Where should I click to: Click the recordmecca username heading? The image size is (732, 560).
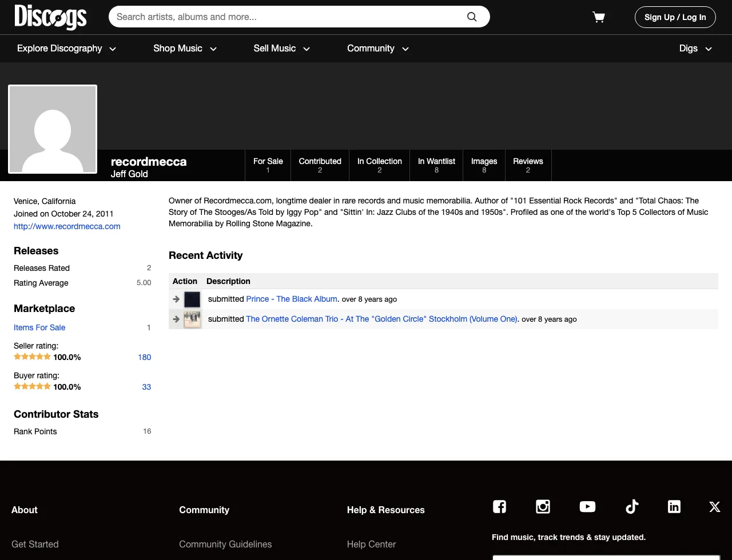click(x=149, y=162)
